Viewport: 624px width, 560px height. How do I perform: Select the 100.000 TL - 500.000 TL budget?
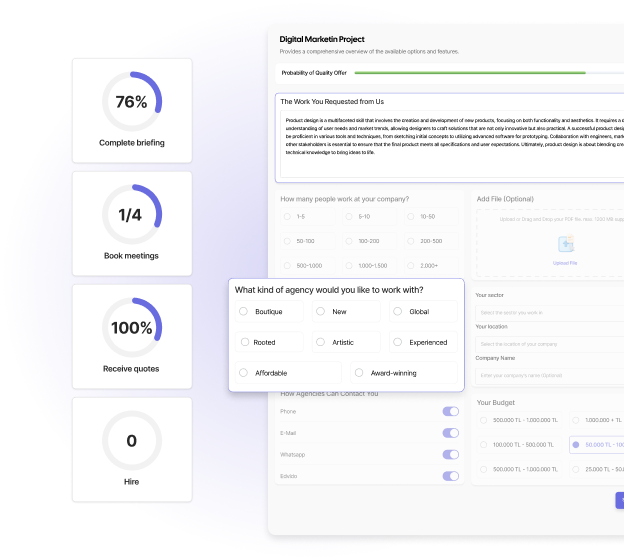pyautogui.click(x=486, y=444)
